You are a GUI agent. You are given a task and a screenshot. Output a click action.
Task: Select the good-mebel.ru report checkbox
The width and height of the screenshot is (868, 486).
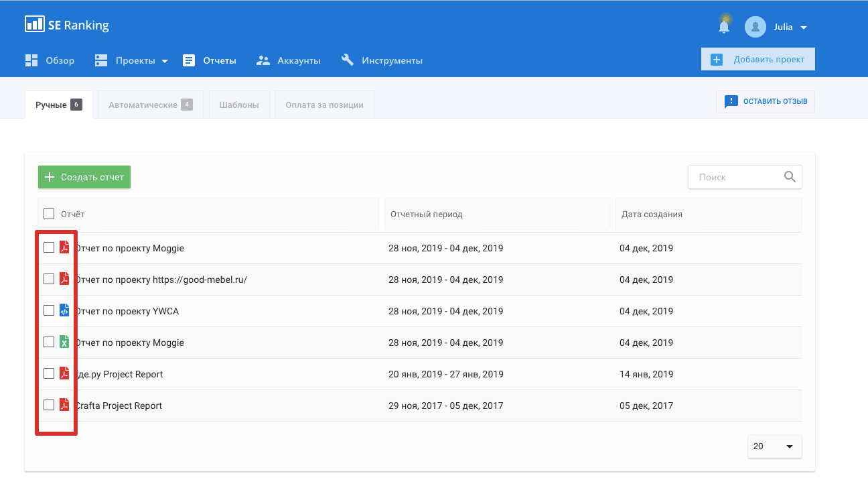coord(49,279)
